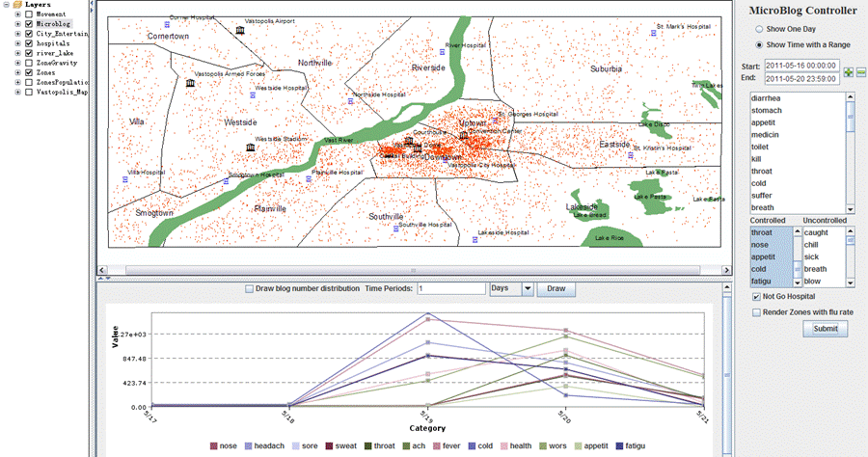This screenshot has height=457, width=868.
Task: Toggle the City_Entertain layer checkbox
Action: click(29, 34)
